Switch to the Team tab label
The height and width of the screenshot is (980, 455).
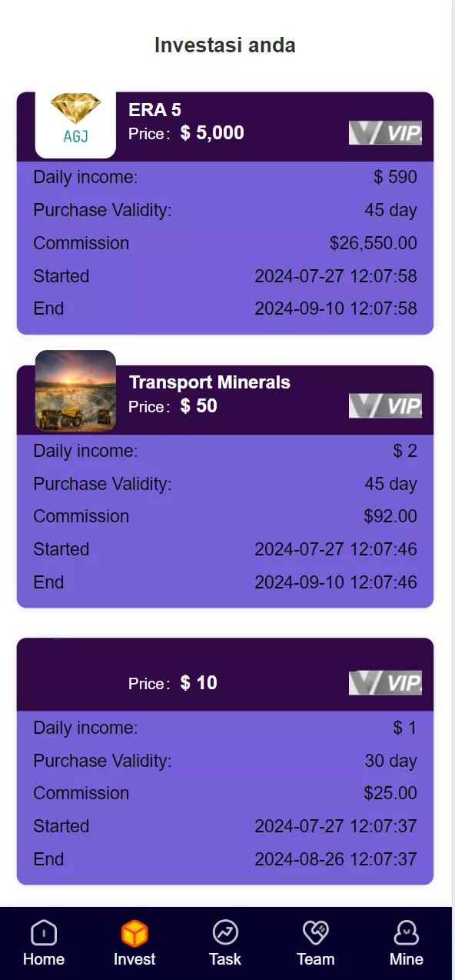tap(316, 959)
